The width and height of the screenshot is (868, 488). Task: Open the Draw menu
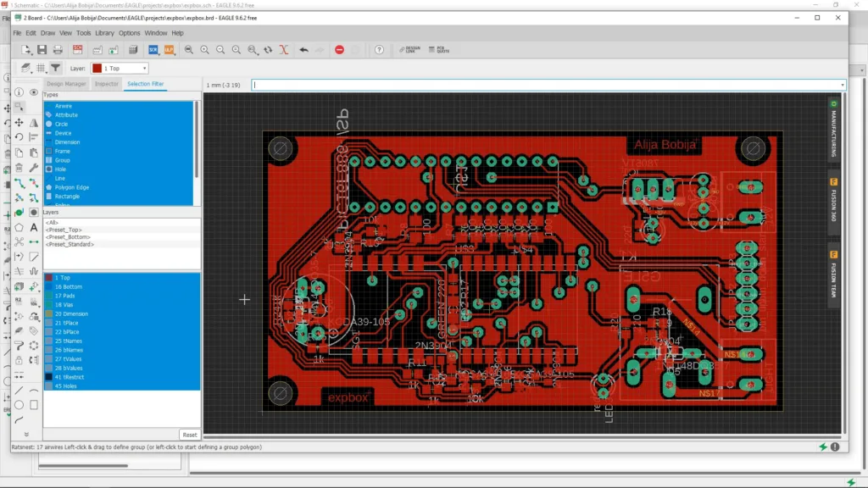[x=47, y=33]
